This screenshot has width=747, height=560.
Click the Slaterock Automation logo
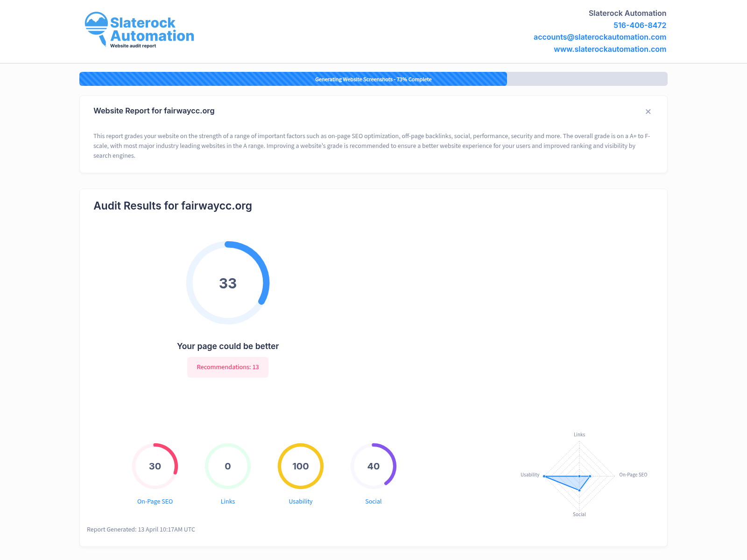coord(139,30)
